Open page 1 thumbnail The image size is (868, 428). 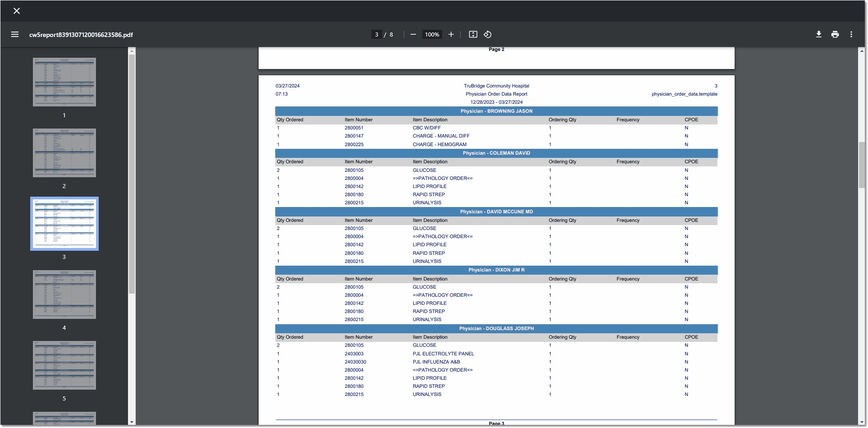coord(64,82)
